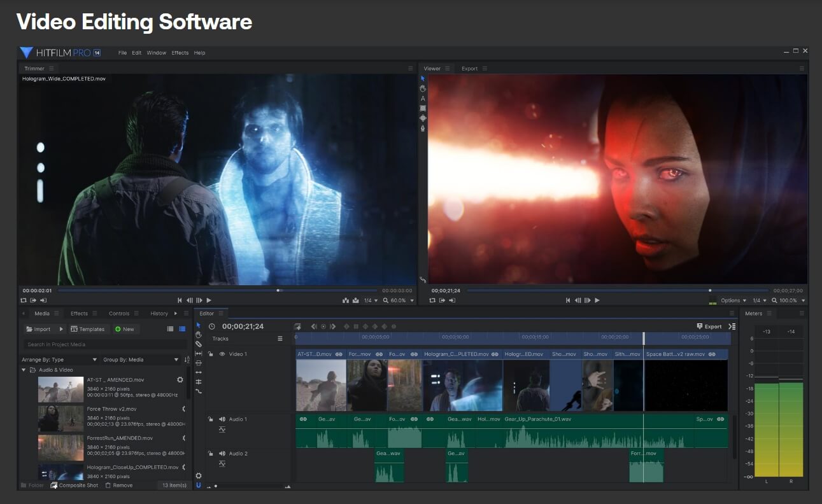
Task: Open Arrange By: Type dropdown
Action: click(59, 360)
